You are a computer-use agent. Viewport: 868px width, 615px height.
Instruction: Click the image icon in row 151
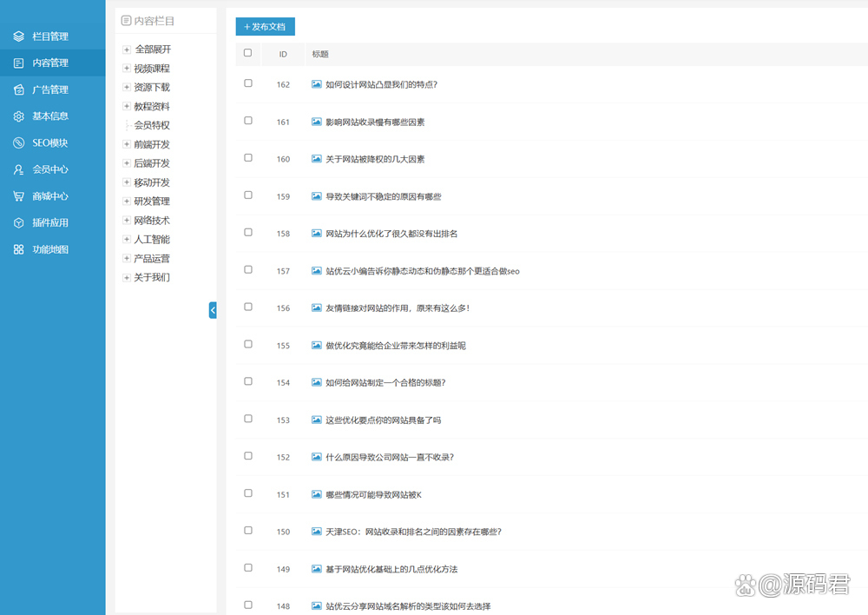click(317, 494)
